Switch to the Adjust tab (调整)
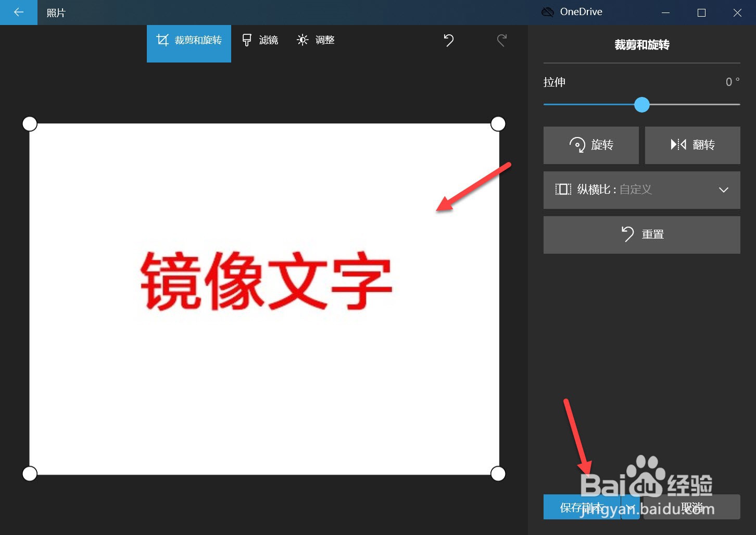This screenshot has width=756, height=535. tap(316, 40)
